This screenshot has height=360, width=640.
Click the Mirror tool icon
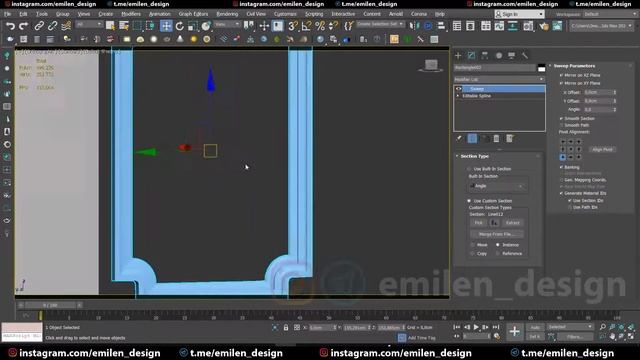click(x=414, y=26)
